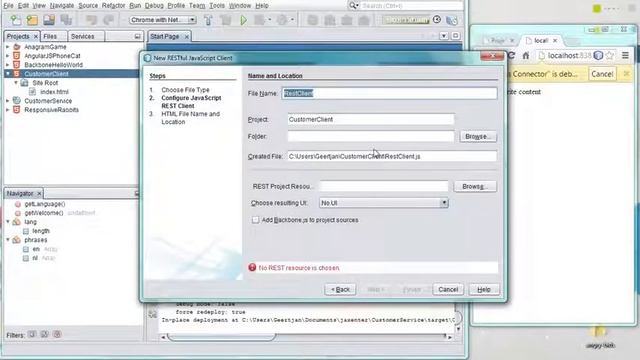Click Browse next to REST Project Resource
Viewport: 640px width, 360px height.
point(475,186)
